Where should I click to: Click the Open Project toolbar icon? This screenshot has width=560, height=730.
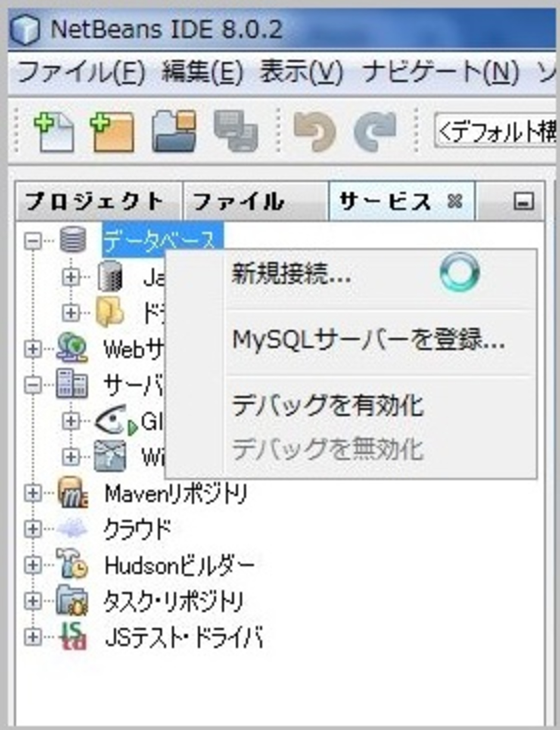(x=174, y=131)
